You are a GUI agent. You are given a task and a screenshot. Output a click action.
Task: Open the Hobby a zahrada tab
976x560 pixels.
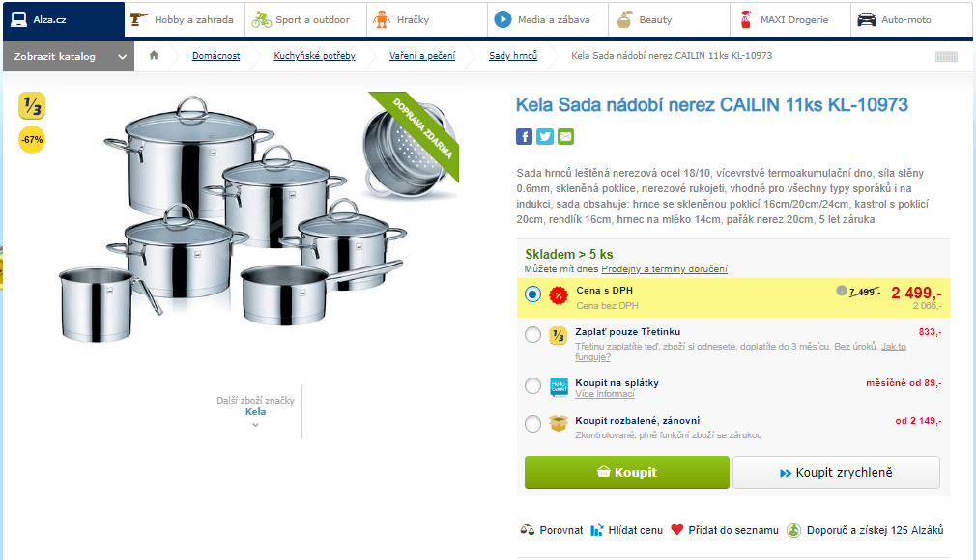[x=185, y=19]
